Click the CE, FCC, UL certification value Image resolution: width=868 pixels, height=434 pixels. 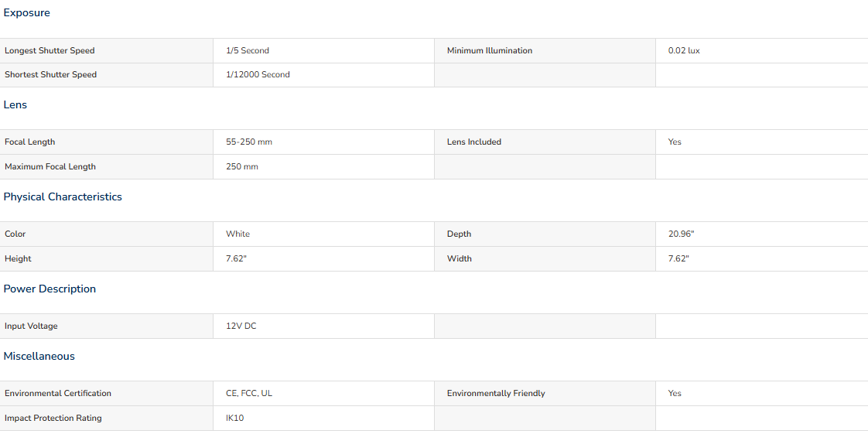[x=249, y=394]
